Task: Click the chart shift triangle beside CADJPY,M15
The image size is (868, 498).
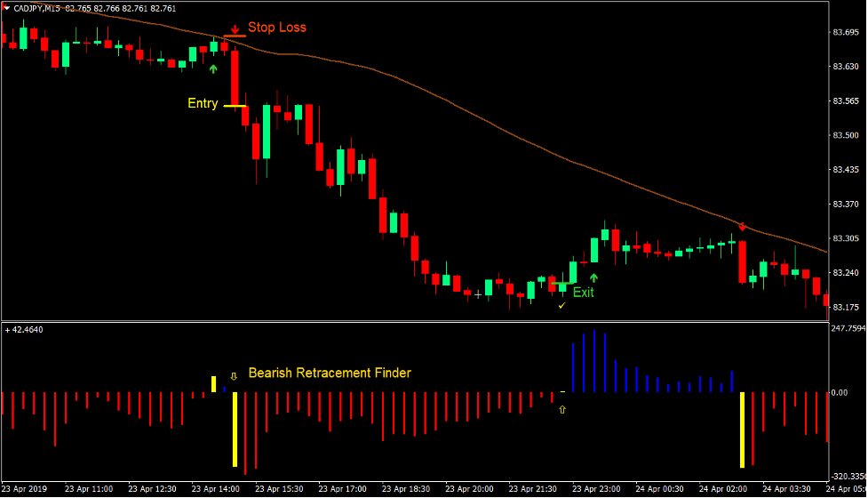Action: coord(6,8)
